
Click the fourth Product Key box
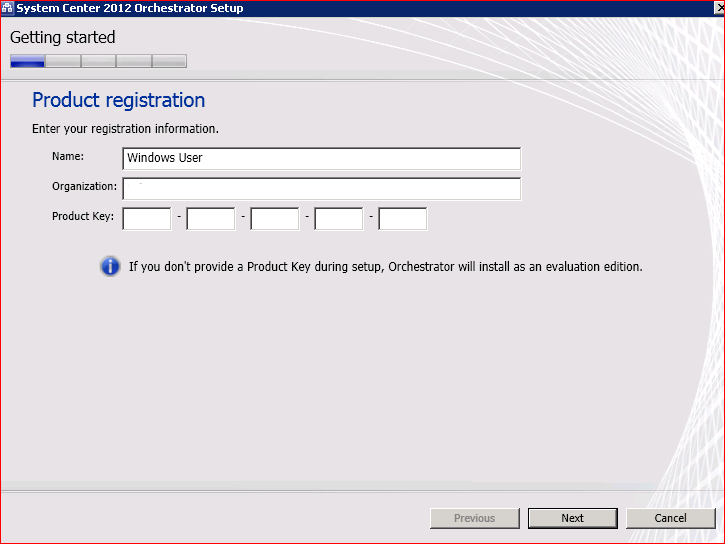[x=338, y=219]
